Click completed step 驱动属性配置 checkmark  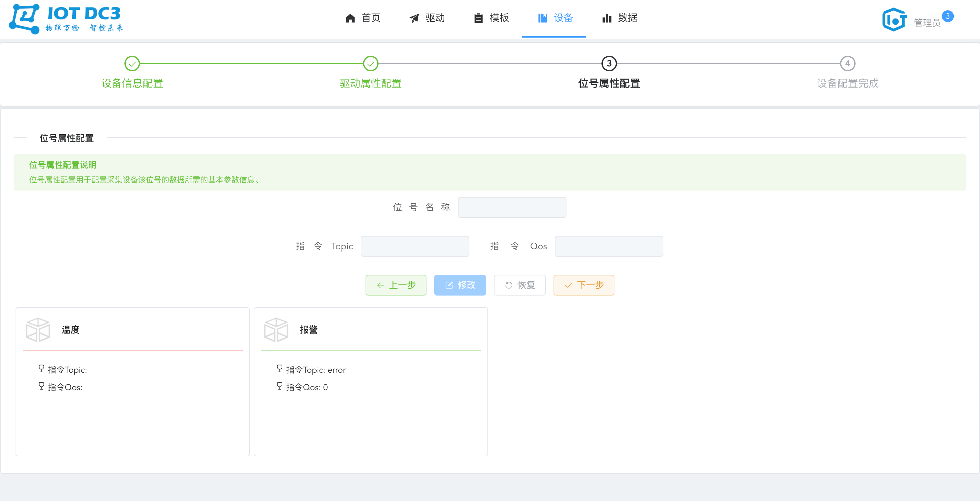[370, 64]
